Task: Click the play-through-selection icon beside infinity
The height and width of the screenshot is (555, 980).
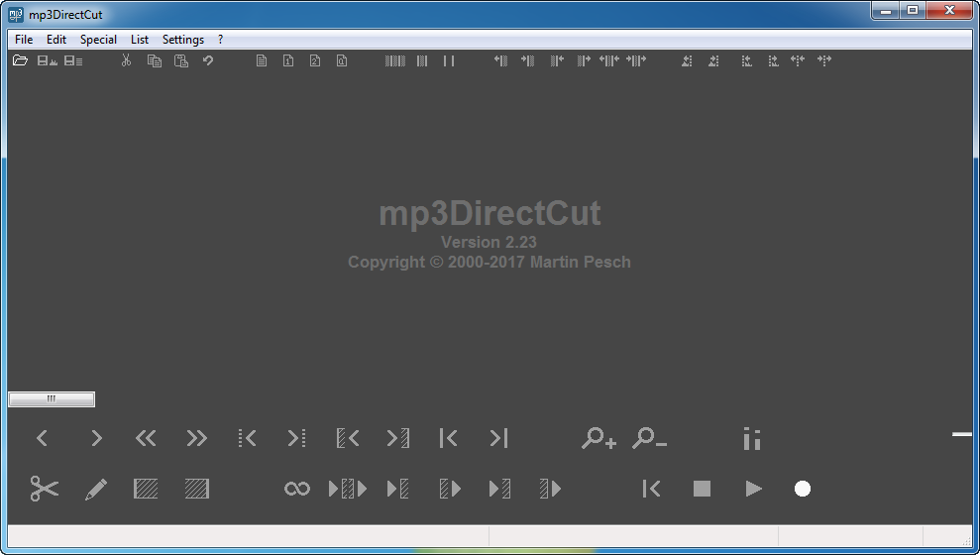Action: (348, 489)
